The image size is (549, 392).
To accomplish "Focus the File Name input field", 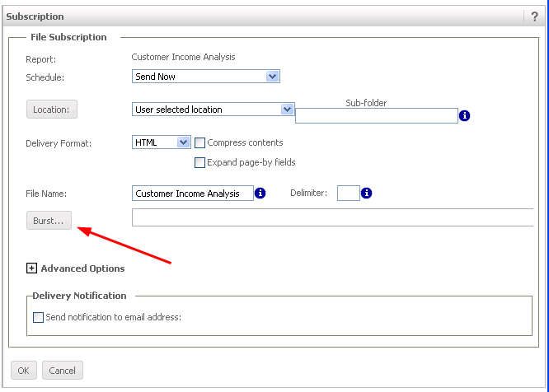I will click(192, 194).
